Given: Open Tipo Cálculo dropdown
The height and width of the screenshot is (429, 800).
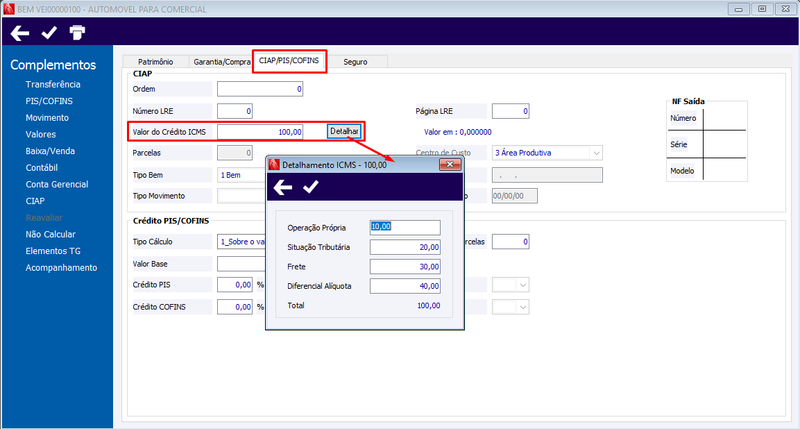Looking at the screenshot, I should pyautogui.click(x=241, y=242).
